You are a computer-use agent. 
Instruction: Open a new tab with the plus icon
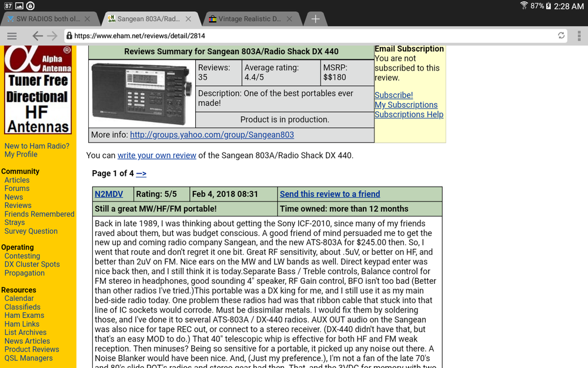[315, 19]
